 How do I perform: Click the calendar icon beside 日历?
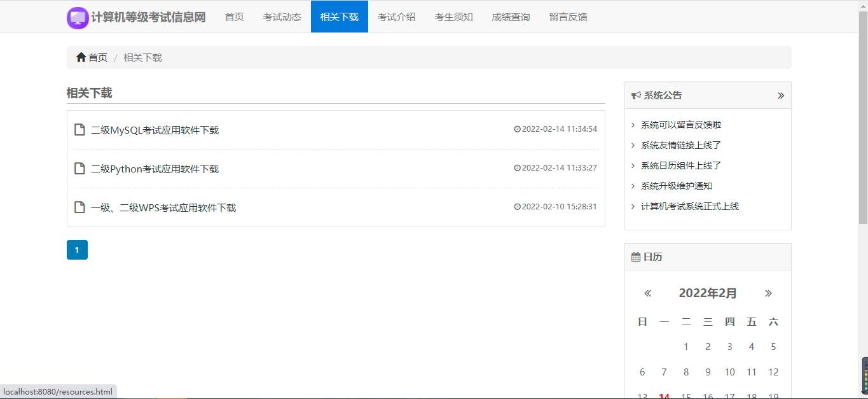pyautogui.click(x=636, y=257)
